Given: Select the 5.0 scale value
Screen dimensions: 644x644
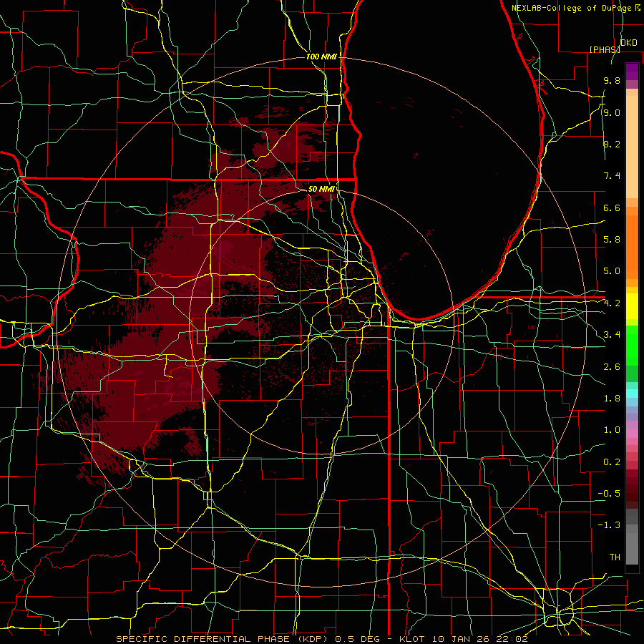Looking at the screenshot, I should [x=612, y=271].
